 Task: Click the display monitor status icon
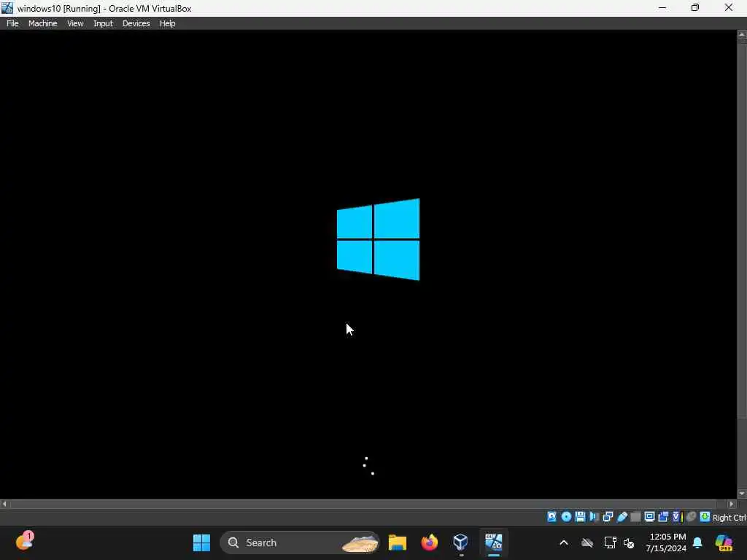click(649, 517)
